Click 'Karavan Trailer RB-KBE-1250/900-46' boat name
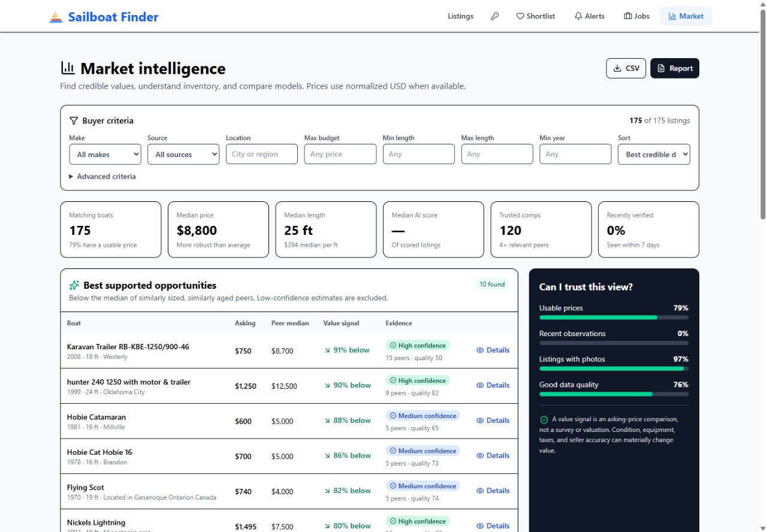 coord(128,347)
